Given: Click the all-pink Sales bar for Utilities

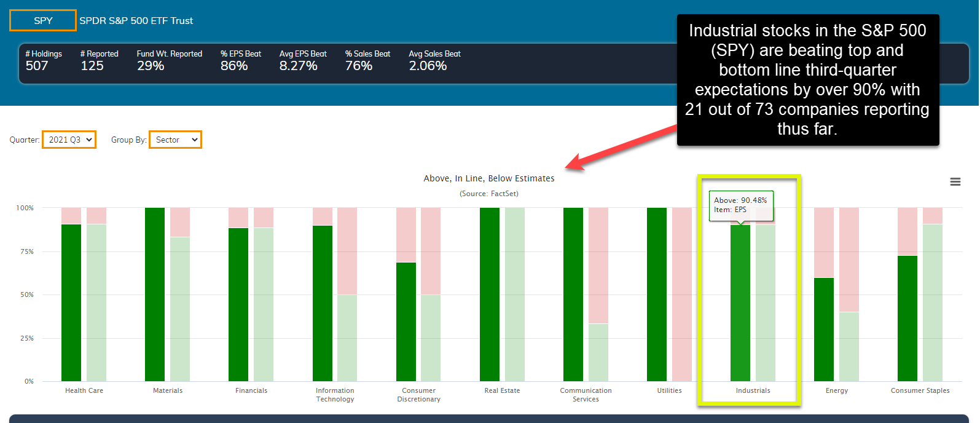Looking at the screenshot, I should click(x=682, y=295).
